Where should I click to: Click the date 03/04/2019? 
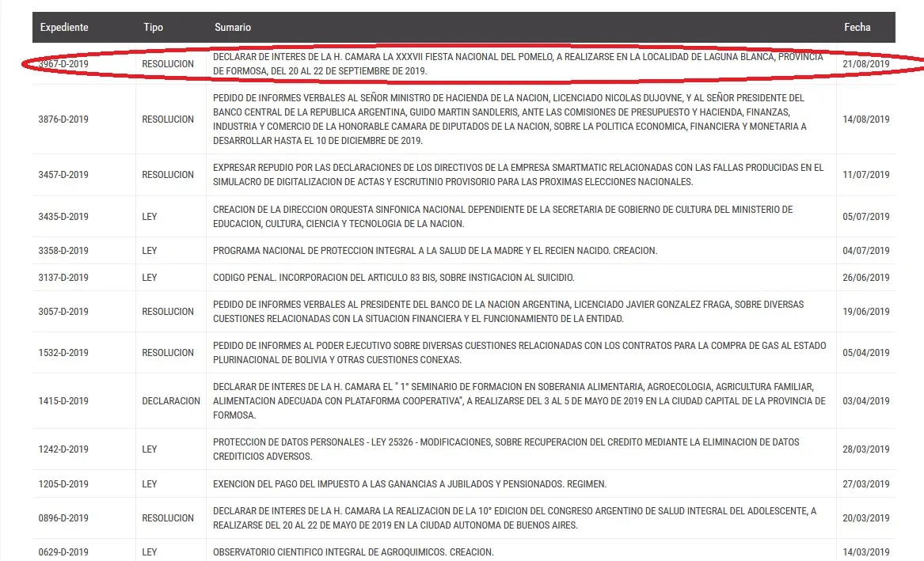[x=865, y=401]
